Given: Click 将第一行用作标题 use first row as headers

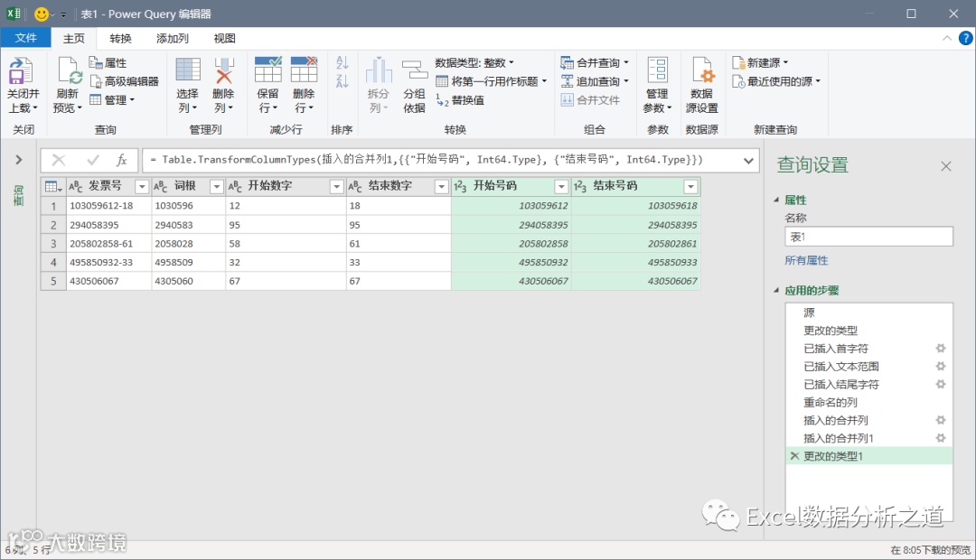Looking at the screenshot, I should (x=491, y=81).
